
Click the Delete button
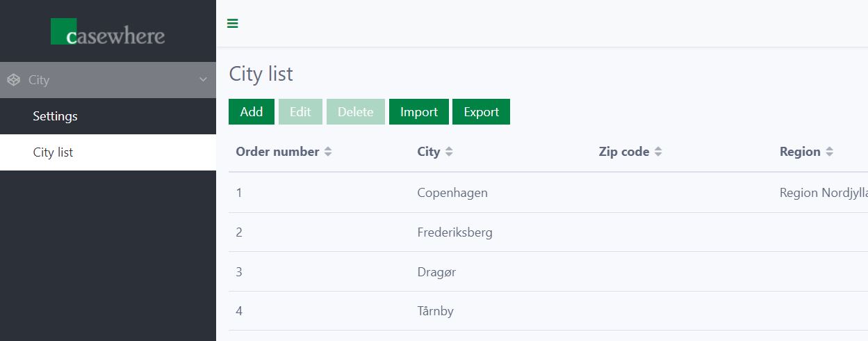(355, 112)
